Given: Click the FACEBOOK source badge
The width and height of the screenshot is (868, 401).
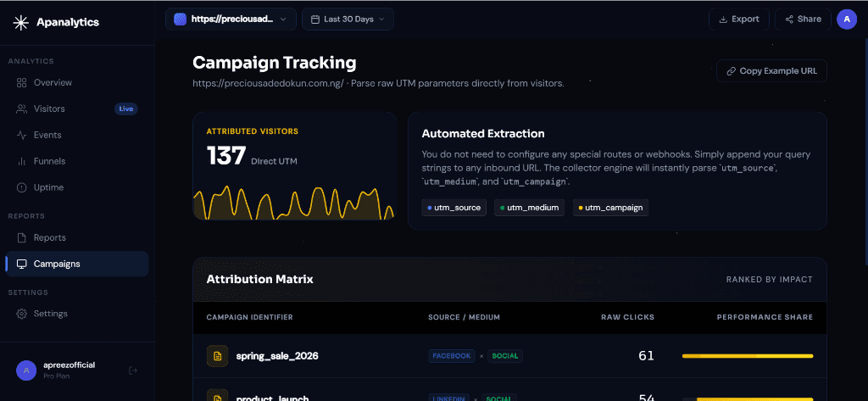Looking at the screenshot, I should (452, 355).
